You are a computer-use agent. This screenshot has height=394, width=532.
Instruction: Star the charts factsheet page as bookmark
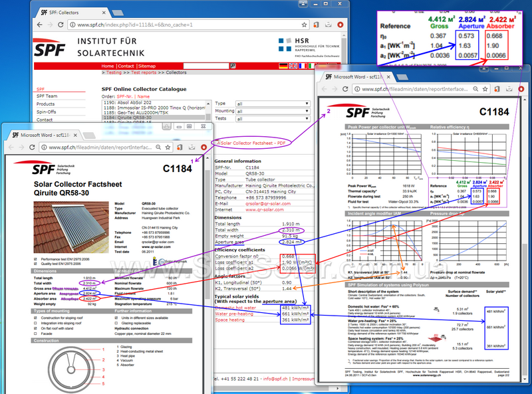pyautogui.click(x=485, y=89)
